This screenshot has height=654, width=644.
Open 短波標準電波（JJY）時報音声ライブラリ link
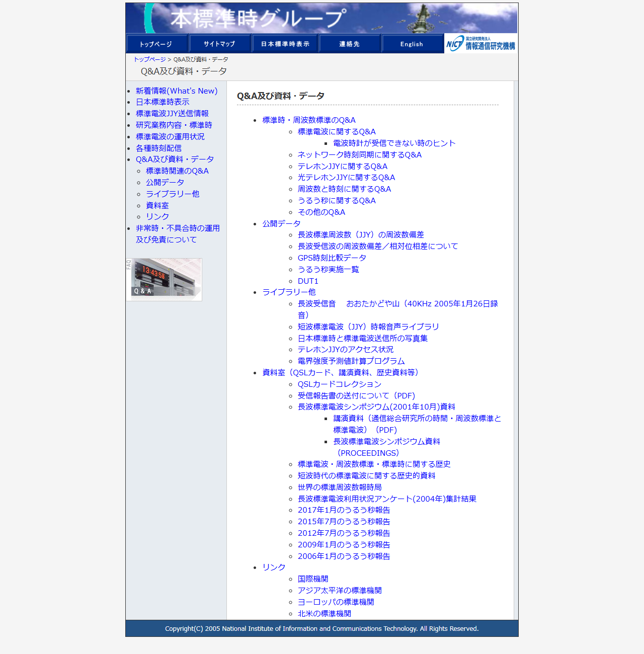point(368,327)
